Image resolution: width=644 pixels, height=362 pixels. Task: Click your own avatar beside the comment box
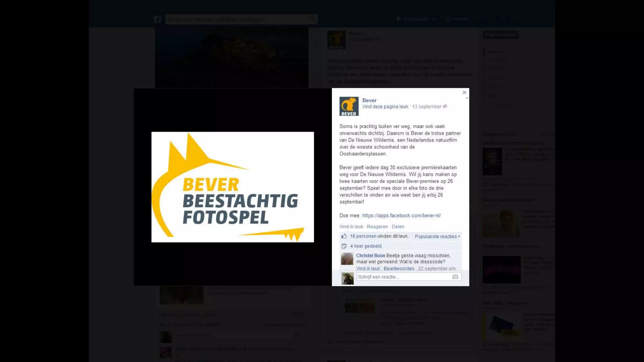pyautogui.click(x=347, y=278)
